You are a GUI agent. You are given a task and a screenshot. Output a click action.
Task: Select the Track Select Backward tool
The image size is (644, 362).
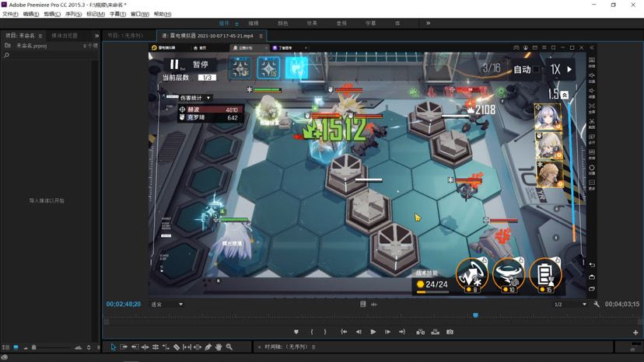pyautogui.click(x=135, y=346)
